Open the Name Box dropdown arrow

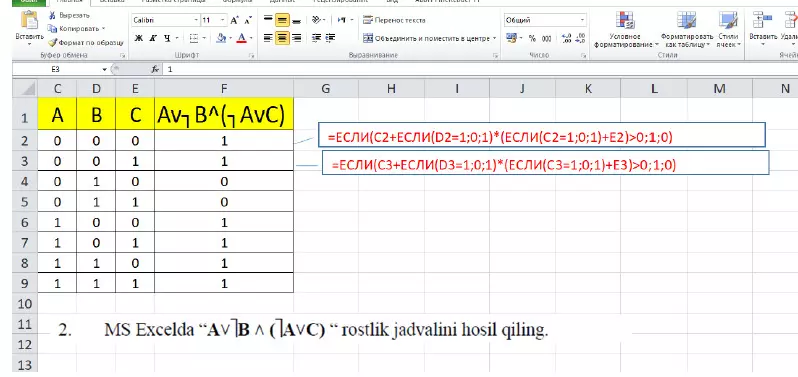point(105,69)
